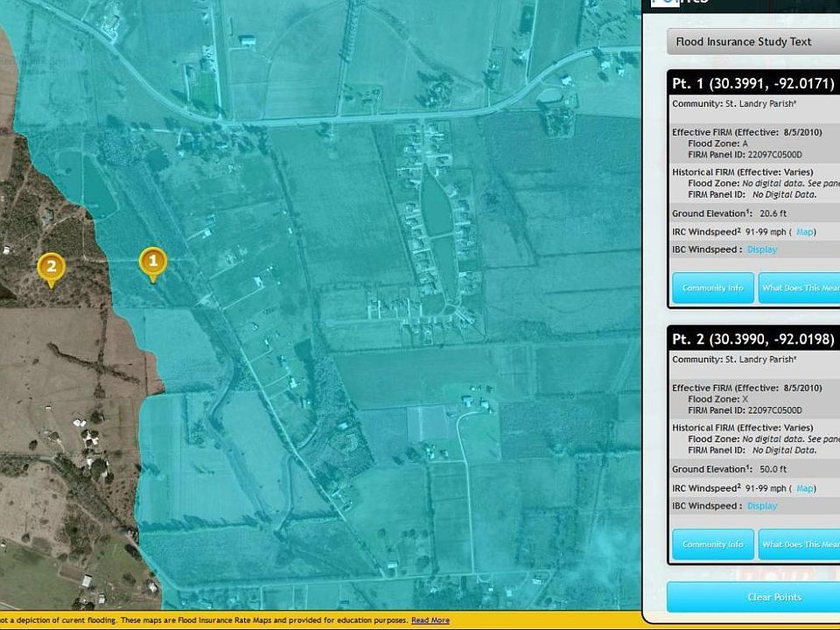Follow the Read More link in disclaimer

pos(430,620)
